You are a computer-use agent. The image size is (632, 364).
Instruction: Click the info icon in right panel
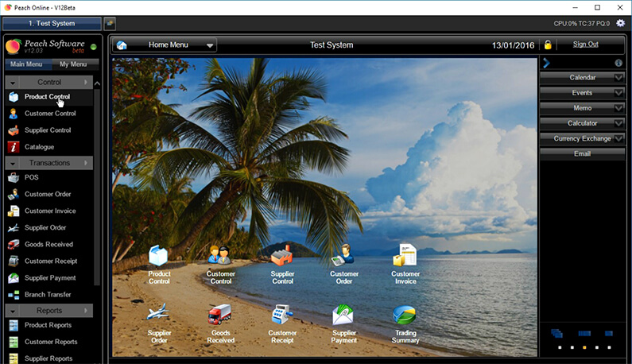[x=618, y=63]
